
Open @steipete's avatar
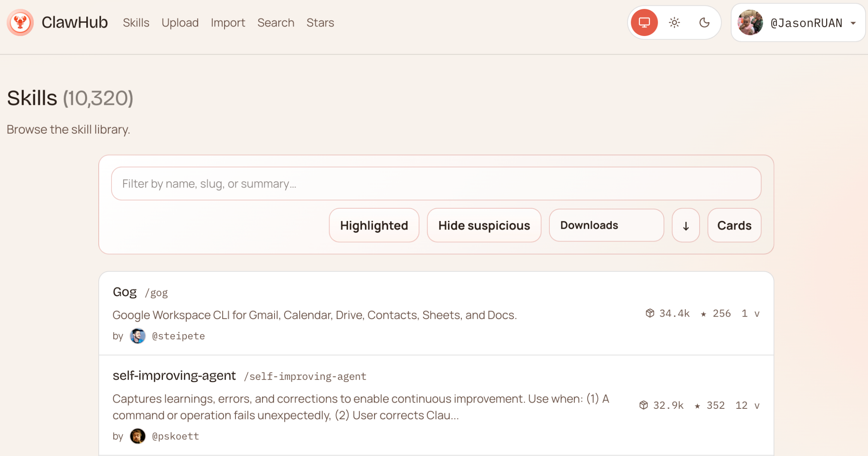click(x=138, y=336)
